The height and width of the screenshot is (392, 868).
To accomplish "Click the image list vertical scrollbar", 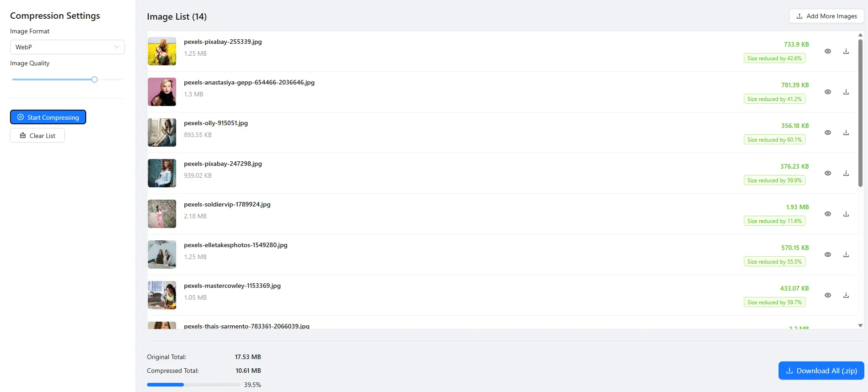I will [860, 113].
